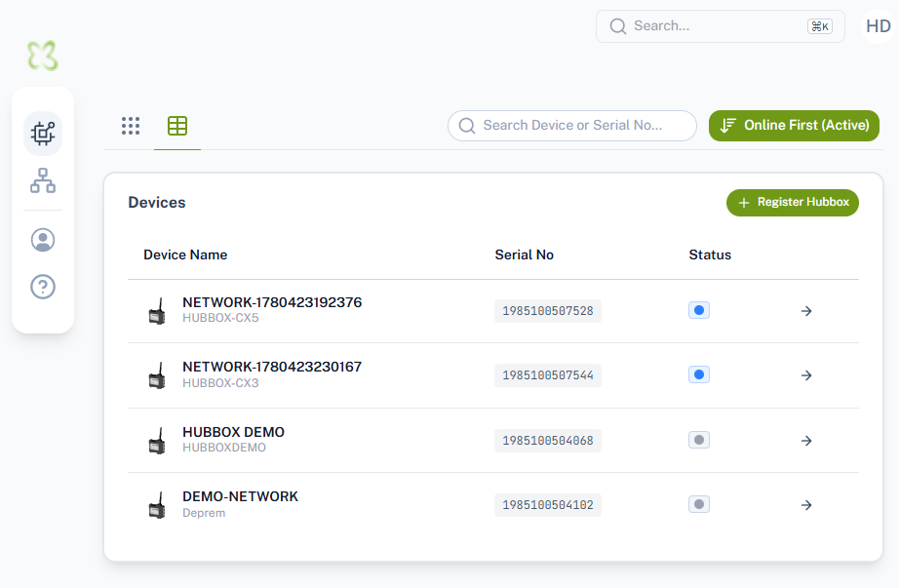899x588 pixels.
Task: Click the top Search... field
Action: (721, 26)
